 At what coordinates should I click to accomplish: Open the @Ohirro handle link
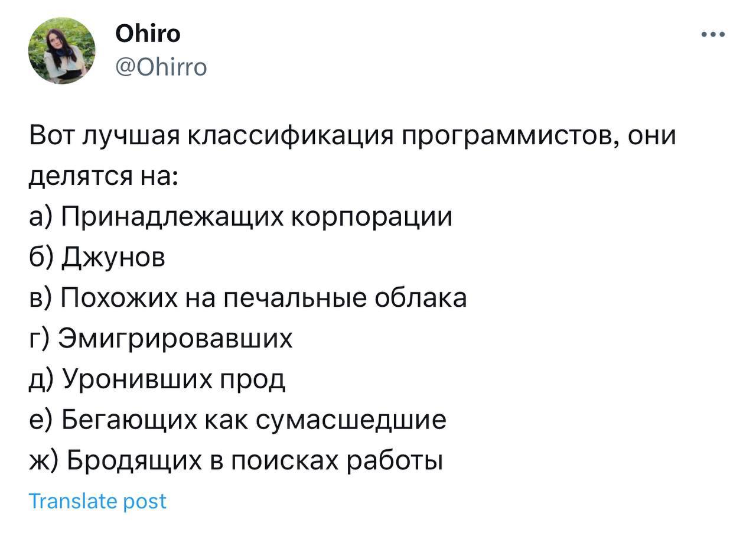[x=161, y=67]
